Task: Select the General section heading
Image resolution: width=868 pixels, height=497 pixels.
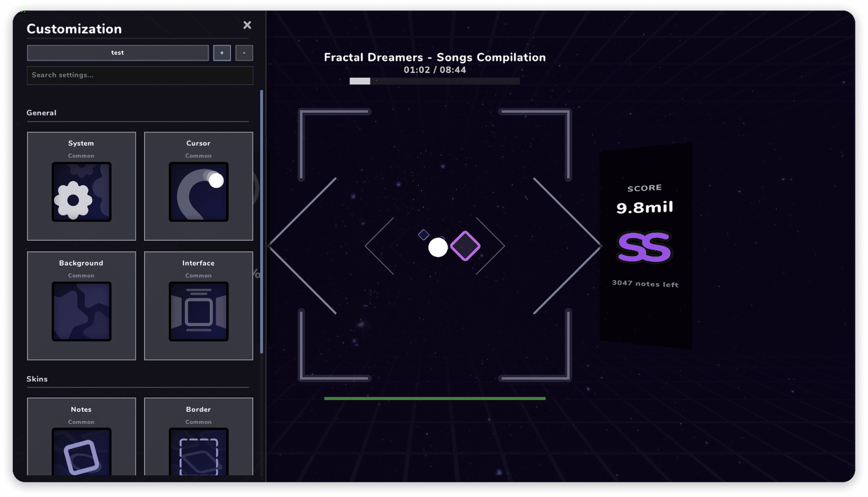Action: coord(41,113)
